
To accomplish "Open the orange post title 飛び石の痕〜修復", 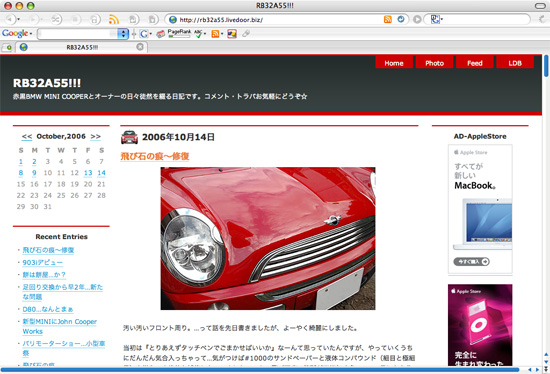I will pos(155,156).
